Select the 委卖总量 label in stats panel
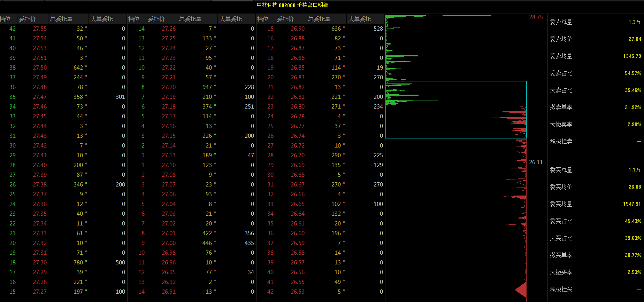 [561, 22]
